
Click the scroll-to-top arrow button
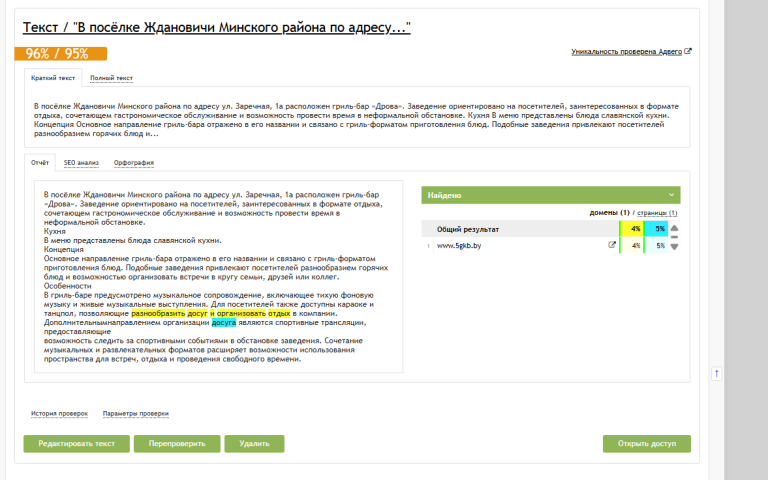pyautogui.click(x=717, y=374)
